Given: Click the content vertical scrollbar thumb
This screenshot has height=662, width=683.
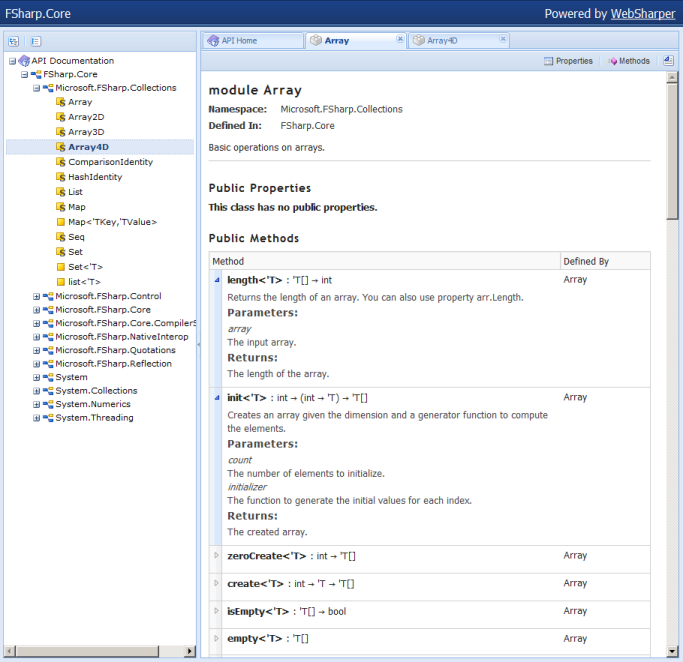Looking at the screenshot, I should point(672,151).
